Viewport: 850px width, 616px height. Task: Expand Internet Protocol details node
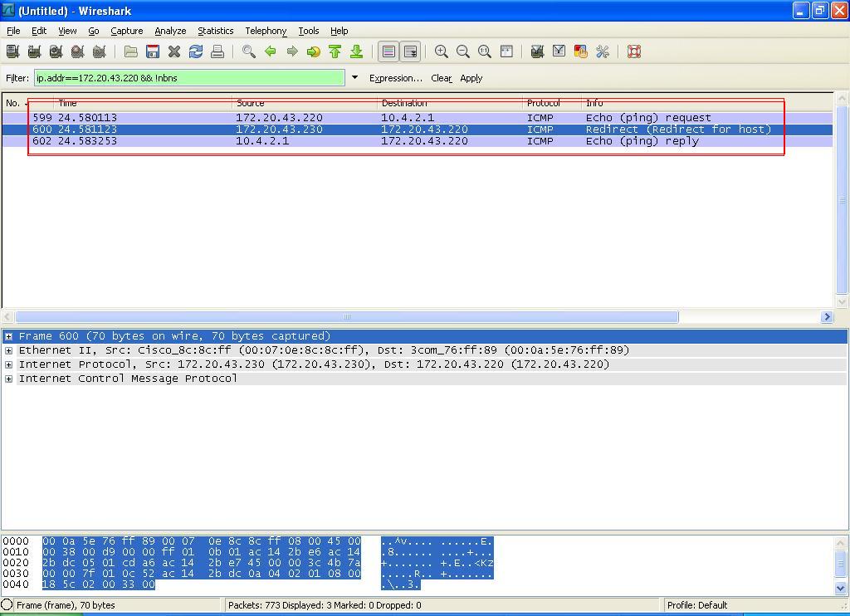pos(8,365)
